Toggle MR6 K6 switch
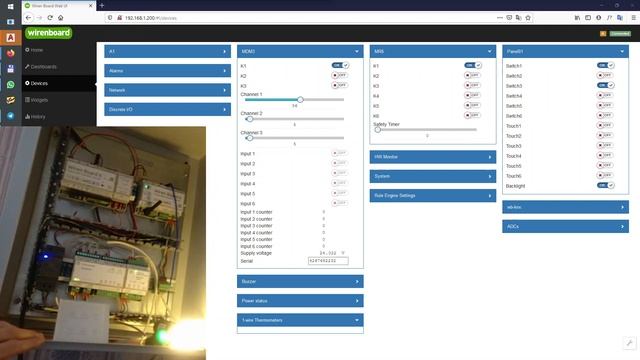 tap(473, 115)
